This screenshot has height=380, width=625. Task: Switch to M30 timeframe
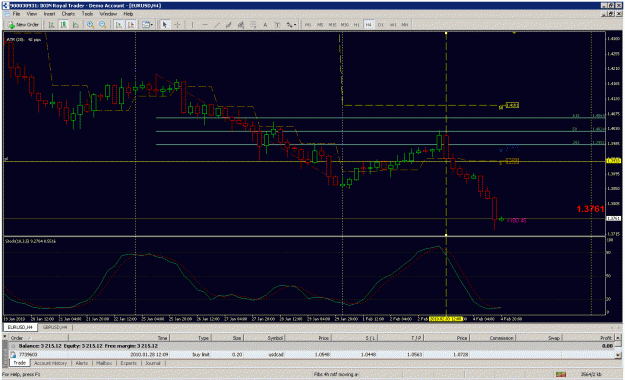[x=344, y=25]
